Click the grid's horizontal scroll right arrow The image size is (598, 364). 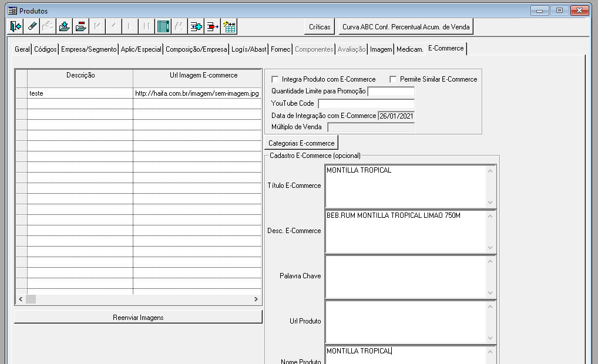coord(256,299)
